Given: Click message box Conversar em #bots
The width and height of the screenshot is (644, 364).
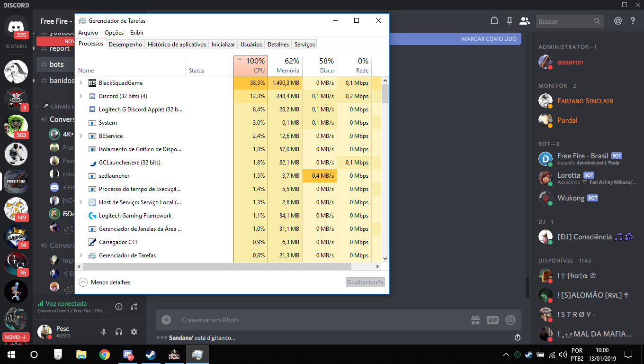Looking at the screenshot, I should coord(322,320).
